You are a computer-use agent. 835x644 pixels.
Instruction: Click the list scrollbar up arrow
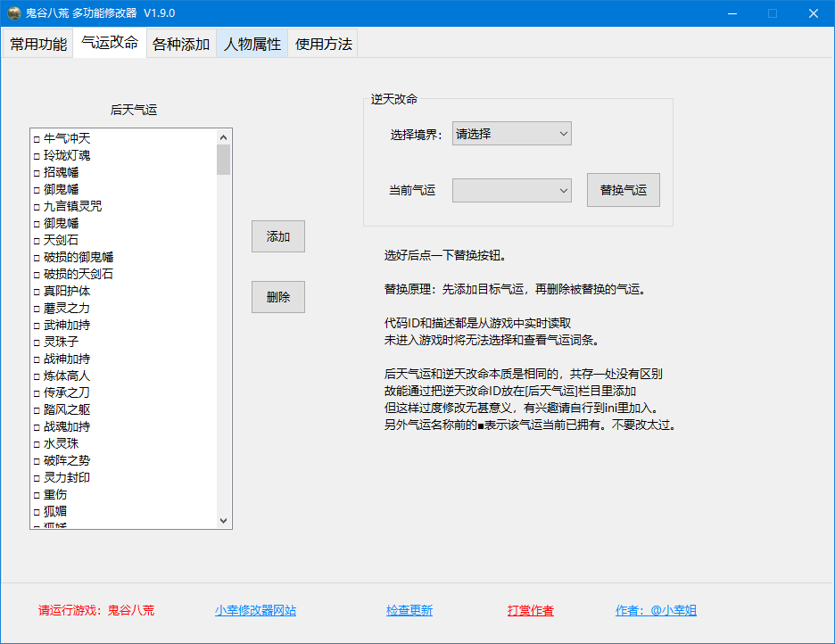[224, 136]
